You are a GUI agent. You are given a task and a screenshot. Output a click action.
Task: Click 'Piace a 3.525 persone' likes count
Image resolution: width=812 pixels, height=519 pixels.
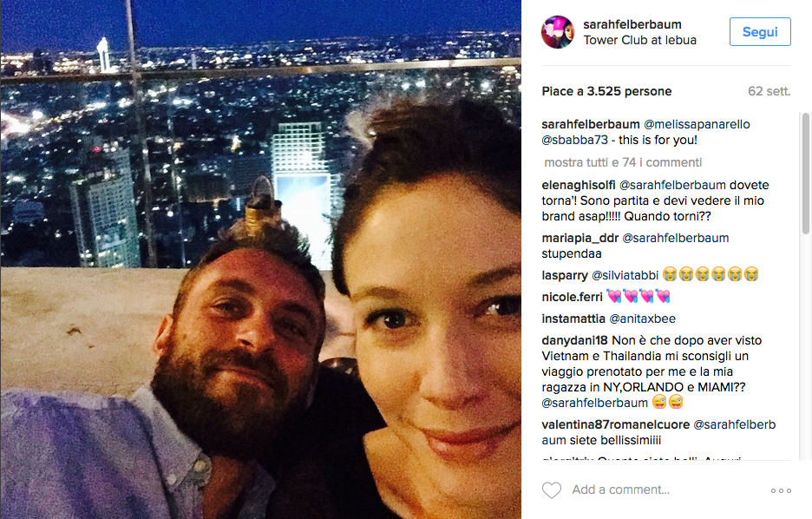point(606,92)
